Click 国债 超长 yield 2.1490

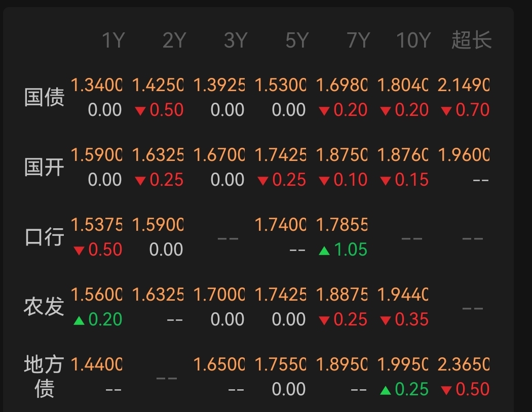click(x=464, y=85)
